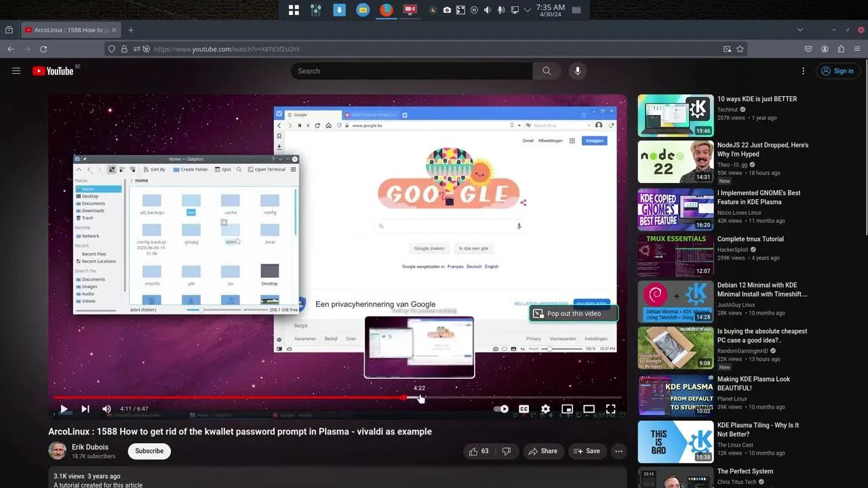Click the page vertical scrollbar
This screenshot has height=488, width=868.
(x=865, y=149)
